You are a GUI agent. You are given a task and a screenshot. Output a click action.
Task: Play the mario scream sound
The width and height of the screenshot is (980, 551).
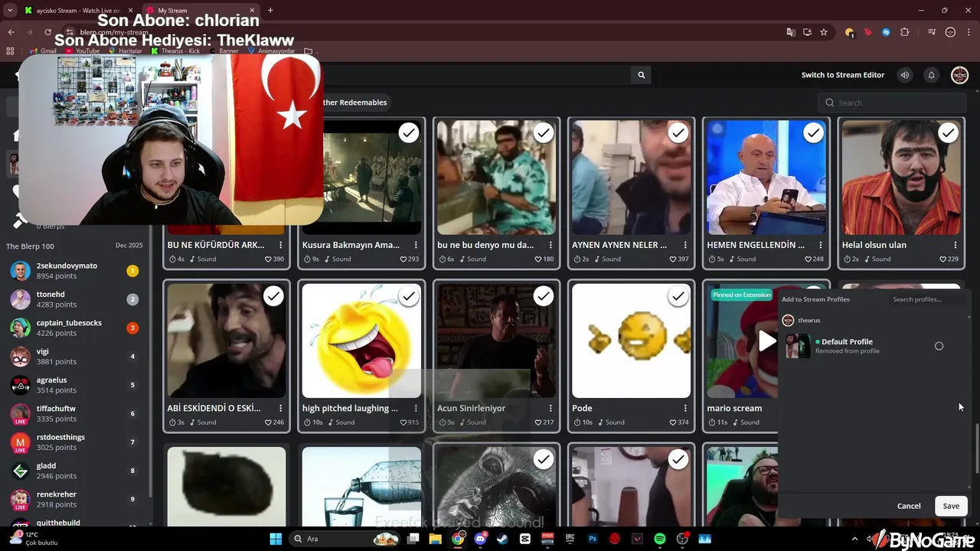pos(766,341)
